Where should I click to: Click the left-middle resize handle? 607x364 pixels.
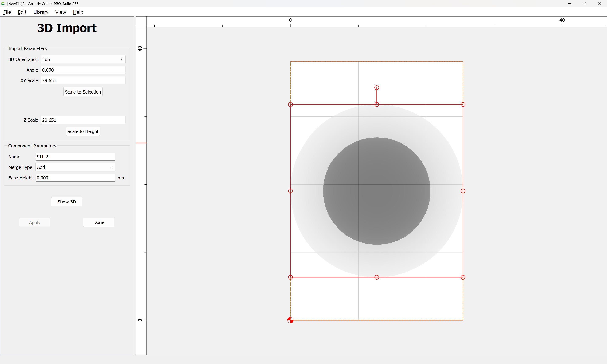pyautogui.click(x=290, y=191)
